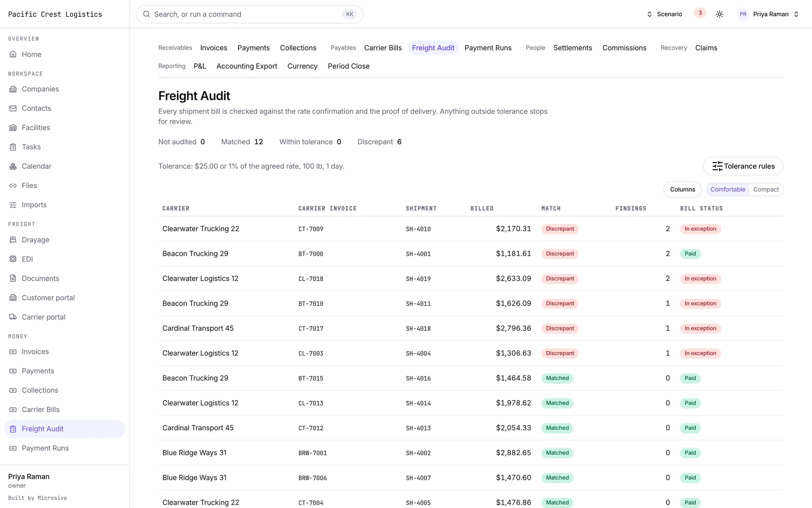
Task: Click the Drayage icon in Freight section
Action: (x=13, y=240)
